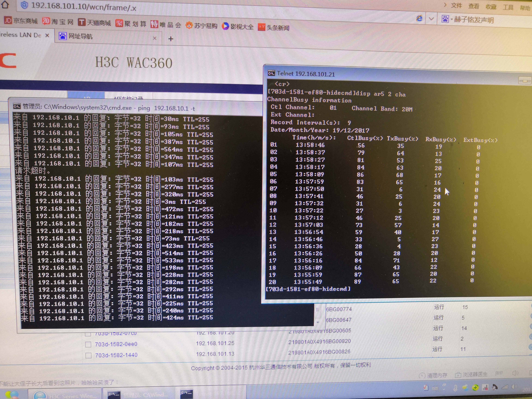Expand the dropdown arrow beside IE icon
The image size is (532, 399).
point(431,18)
